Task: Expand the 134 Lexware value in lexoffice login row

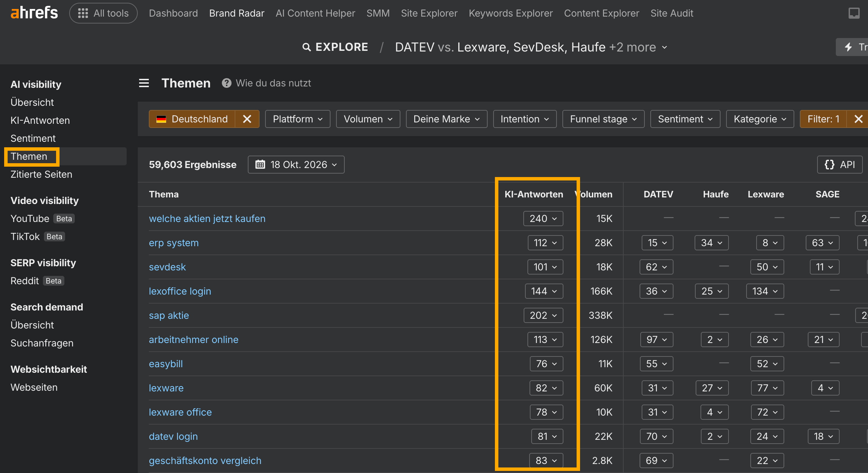Action: click(x=765, y=291)
